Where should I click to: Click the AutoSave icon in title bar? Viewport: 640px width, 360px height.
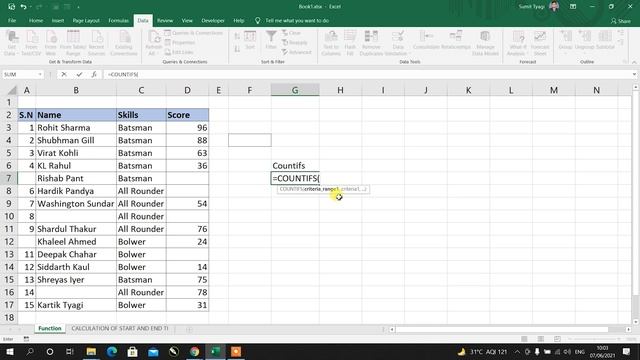11,7
